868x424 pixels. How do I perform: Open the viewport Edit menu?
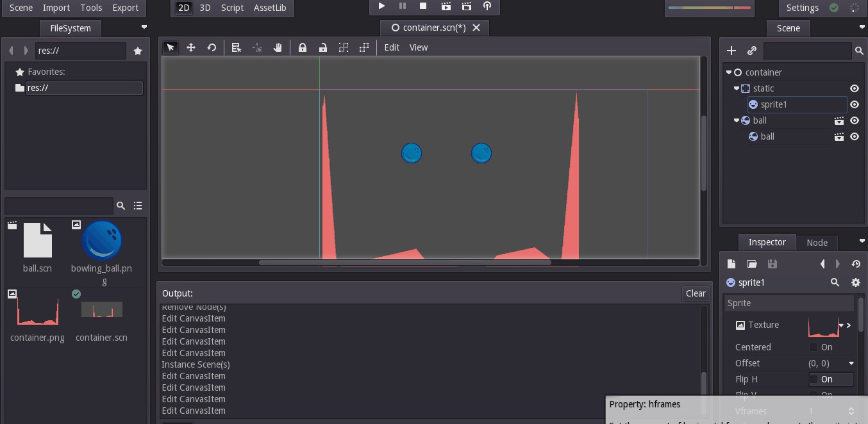click(x=392, y=47)
